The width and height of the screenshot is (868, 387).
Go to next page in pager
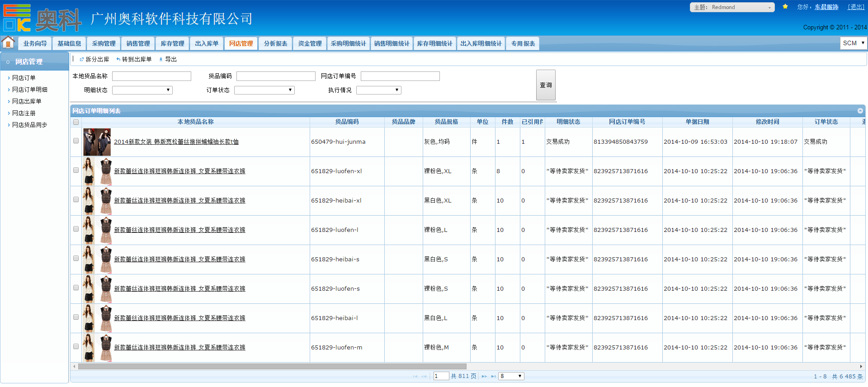(x=484, y=376)
